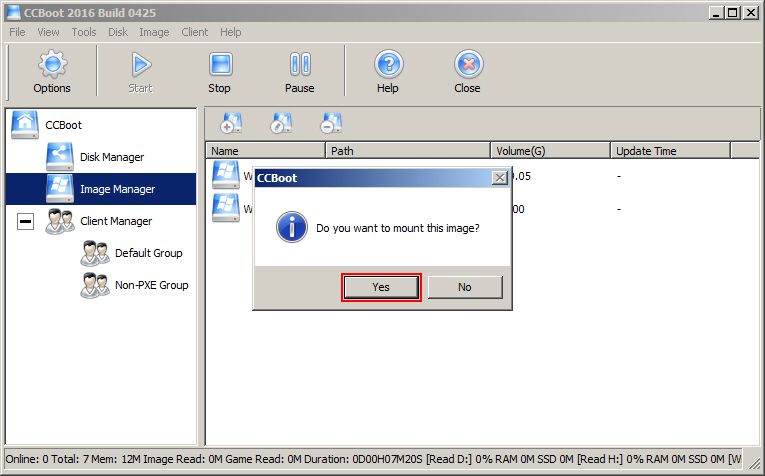Click the dialog information icon

[292, 227]
